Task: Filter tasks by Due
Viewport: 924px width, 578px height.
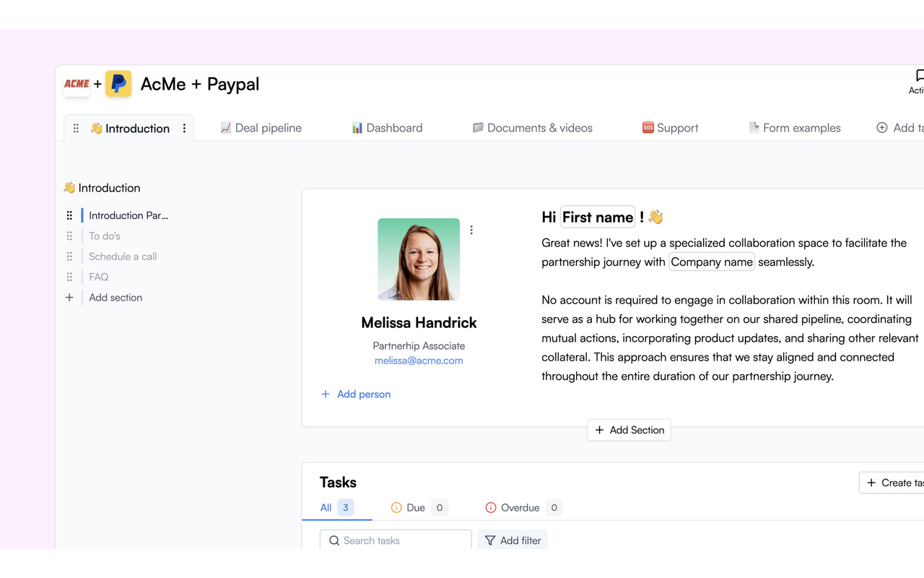Action: pos(419,508)
